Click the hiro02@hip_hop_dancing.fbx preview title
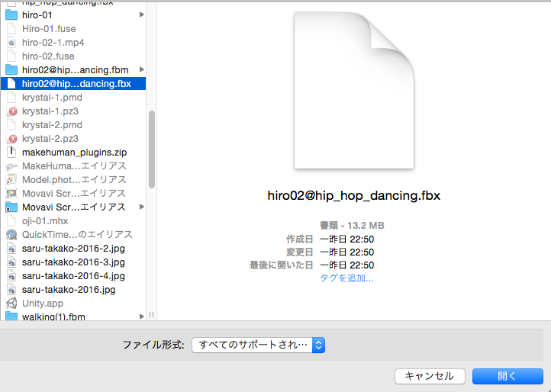The width and height of the screenshot is (551, 392). [354, 196]
